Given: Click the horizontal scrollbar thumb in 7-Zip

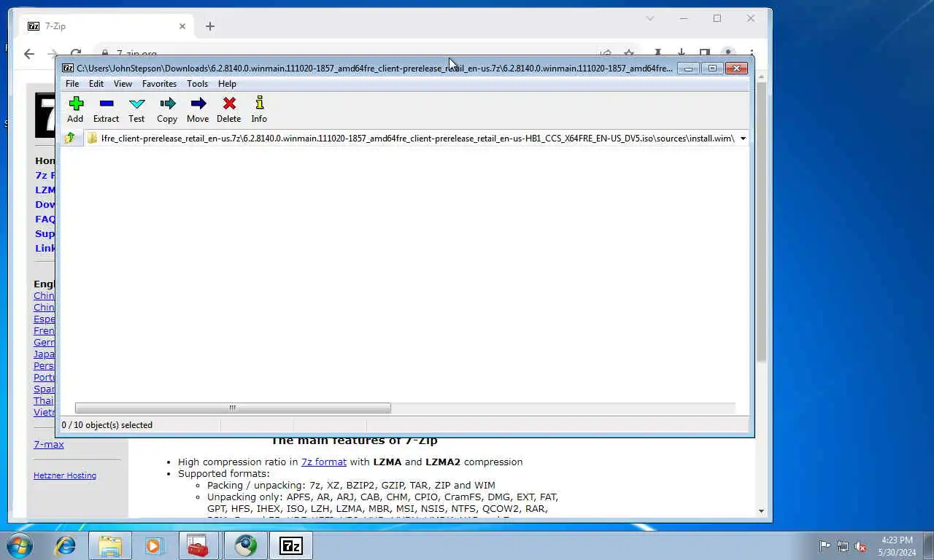Looking at the screenshot, I should [233, 408].
